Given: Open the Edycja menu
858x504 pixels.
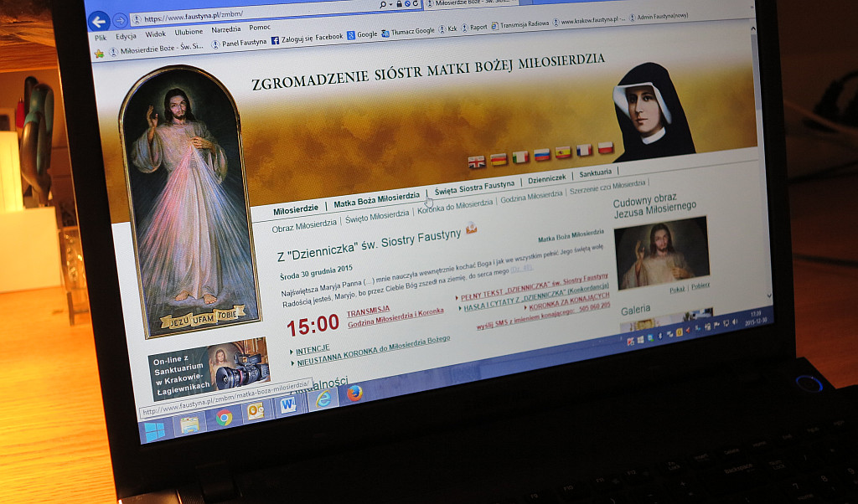Looking at the screenshot, I should 126,36.
